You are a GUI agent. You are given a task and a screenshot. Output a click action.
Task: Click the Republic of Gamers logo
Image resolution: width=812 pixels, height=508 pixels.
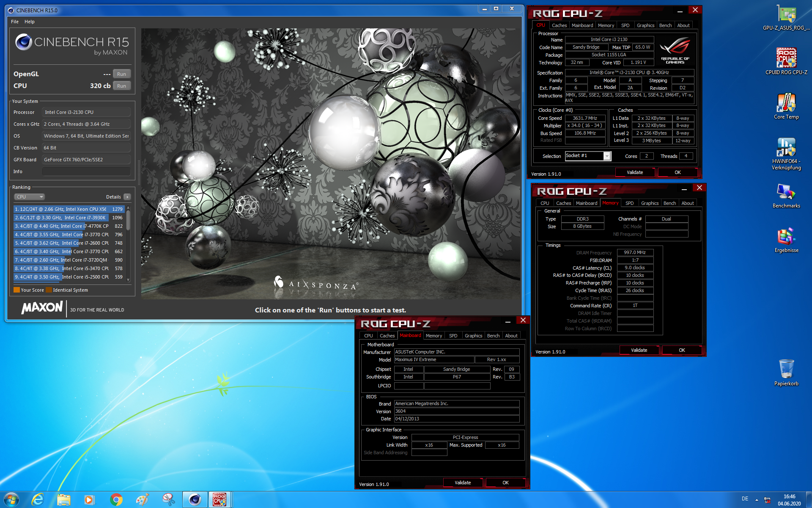(675, 51)
